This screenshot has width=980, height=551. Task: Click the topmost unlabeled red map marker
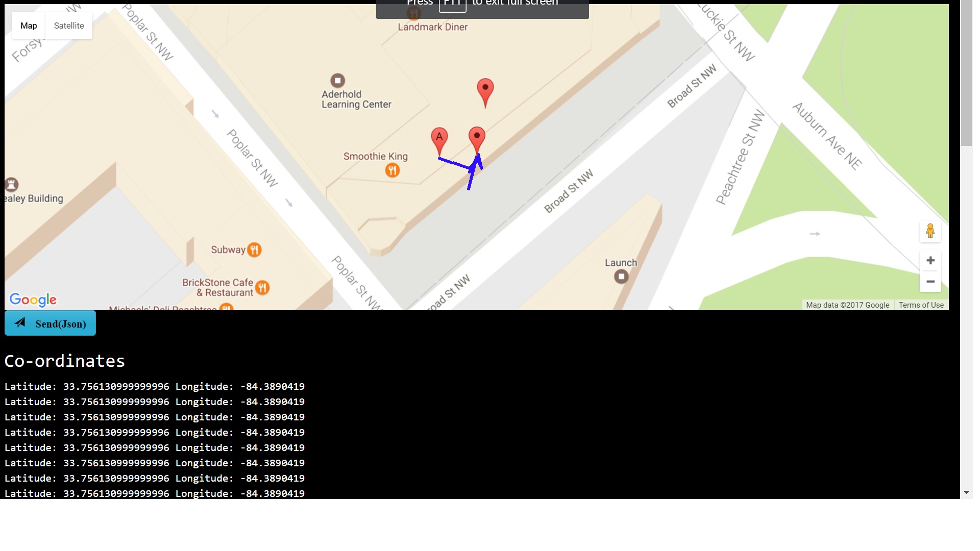(485, 90)
